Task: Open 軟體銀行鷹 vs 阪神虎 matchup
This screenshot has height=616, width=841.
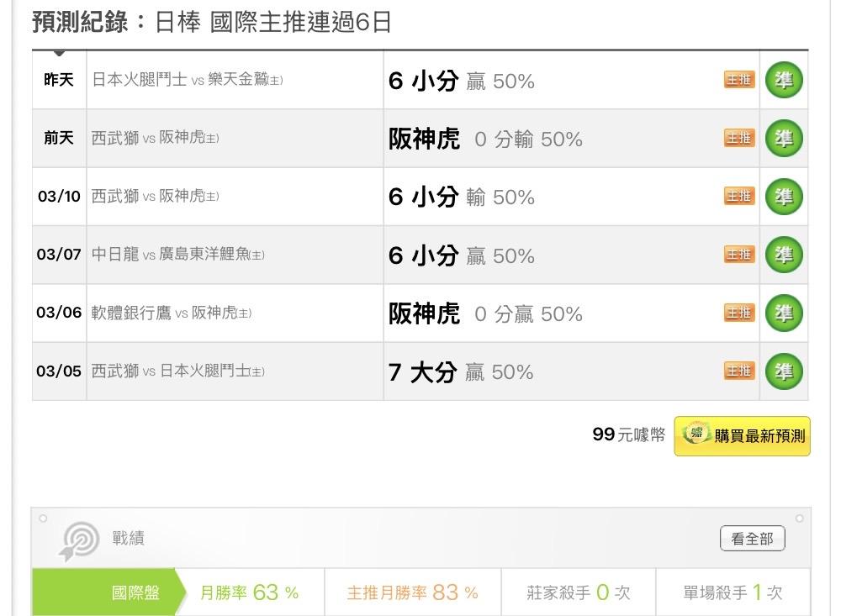Action: [172, 313]
